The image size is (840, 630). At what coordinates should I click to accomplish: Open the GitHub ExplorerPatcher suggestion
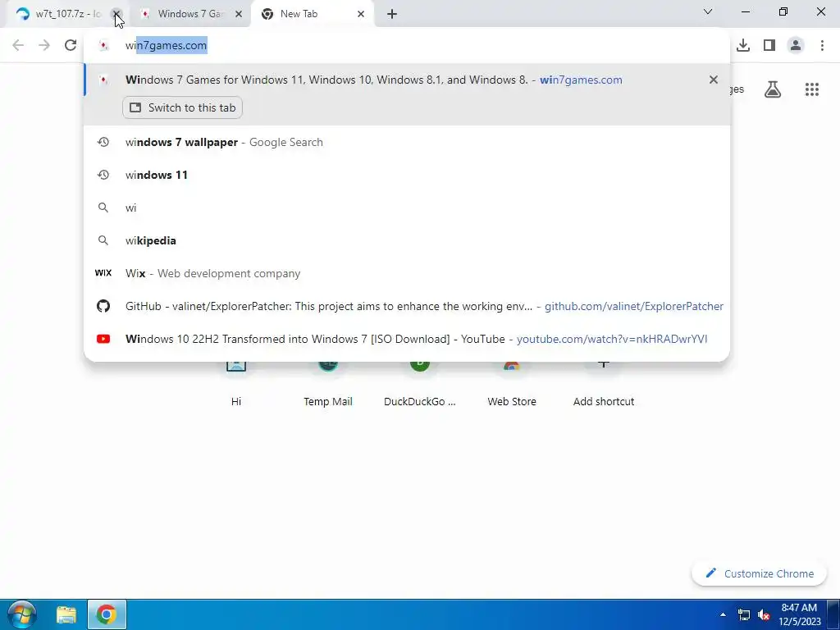point(407,306)
